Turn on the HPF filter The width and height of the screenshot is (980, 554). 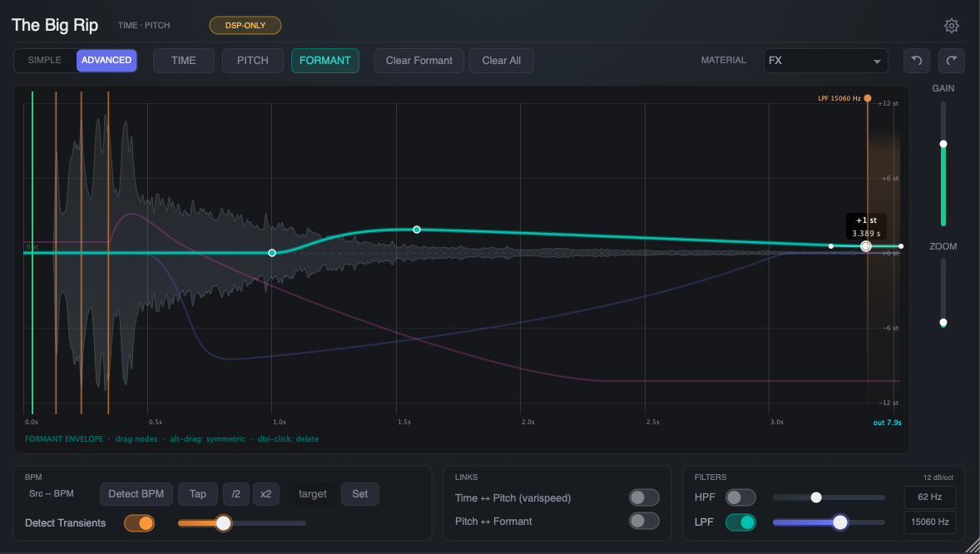tap(740, 497)
